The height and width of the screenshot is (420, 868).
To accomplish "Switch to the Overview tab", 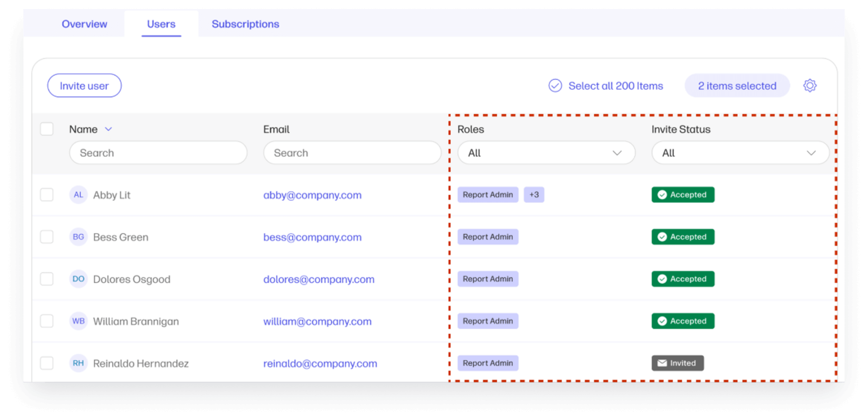I will coord(84,24).
